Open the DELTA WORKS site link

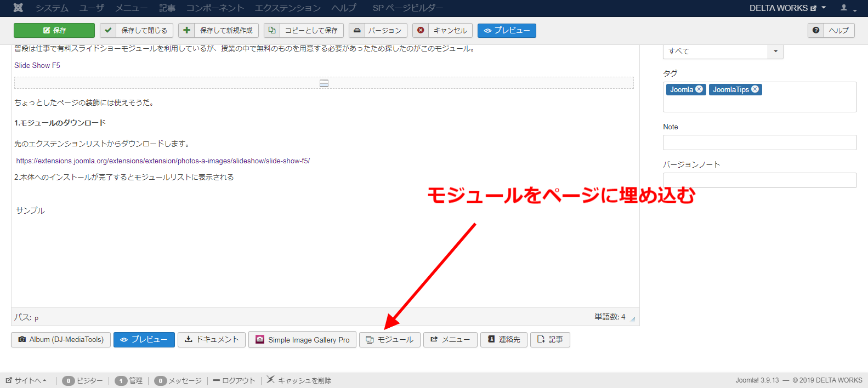[782, 8]
